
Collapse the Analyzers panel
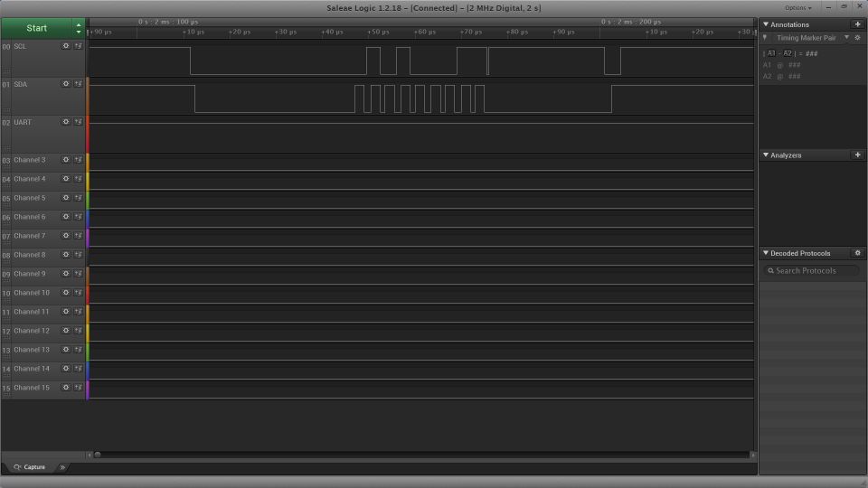point(766,155)
